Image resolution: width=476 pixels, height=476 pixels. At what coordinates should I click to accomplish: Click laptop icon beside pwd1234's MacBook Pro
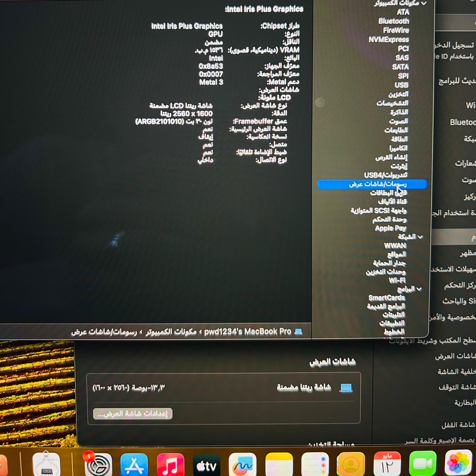point(298,331)
